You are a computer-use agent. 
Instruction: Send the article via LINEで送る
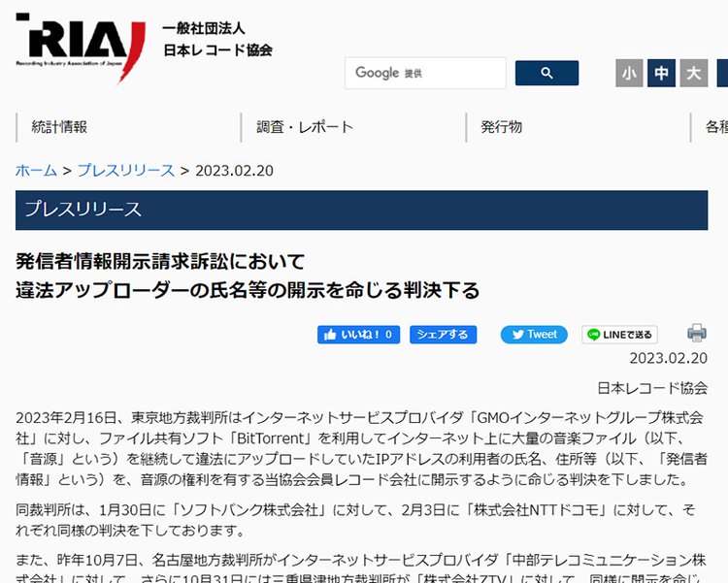click(x=619, y=335)
